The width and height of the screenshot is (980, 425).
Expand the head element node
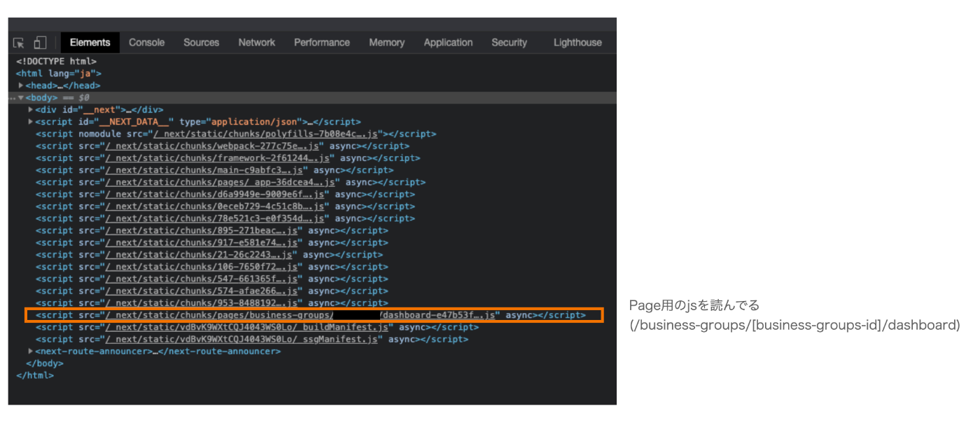21,85
